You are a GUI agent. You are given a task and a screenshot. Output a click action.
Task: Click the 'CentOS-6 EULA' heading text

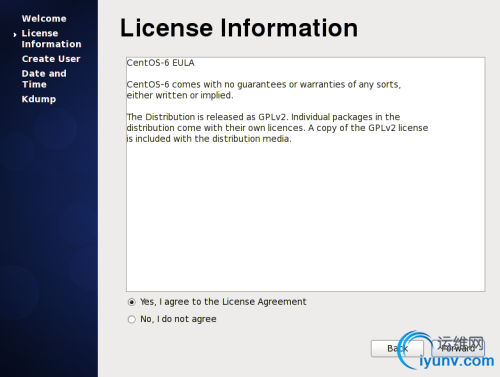click(160, 63)
